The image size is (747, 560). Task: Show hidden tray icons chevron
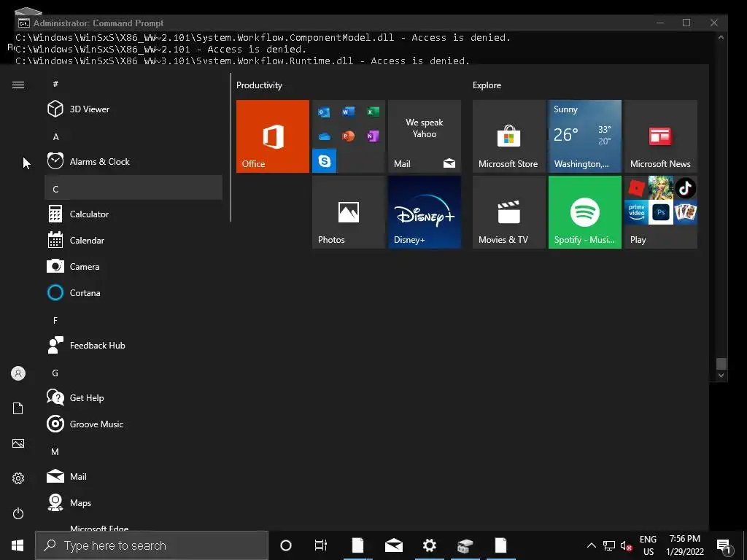point(591,545)
